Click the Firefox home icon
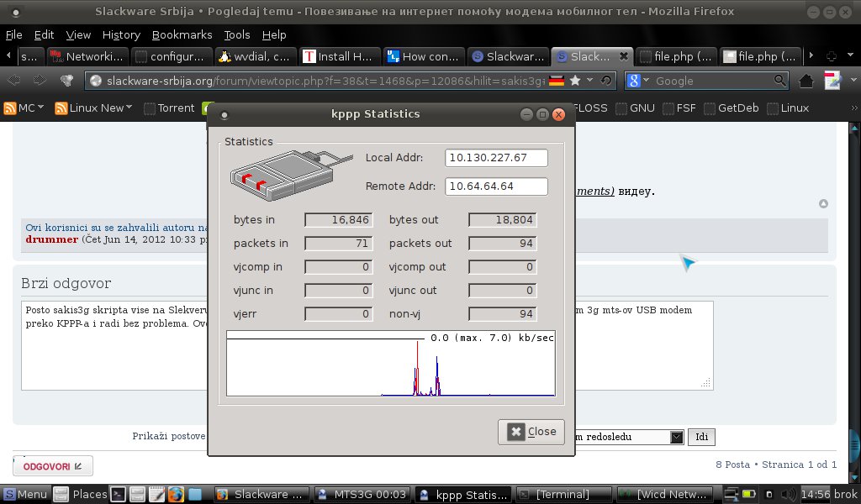 click(x=806, y=81)
